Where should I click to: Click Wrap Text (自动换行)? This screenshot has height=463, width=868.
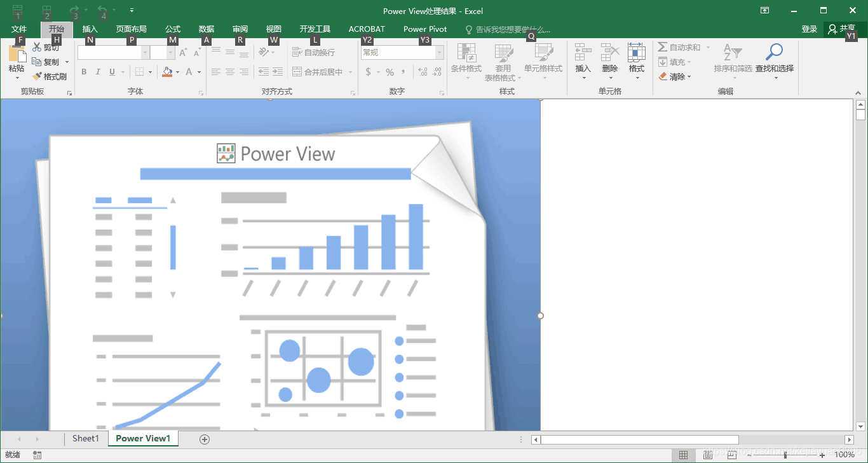coord(314,52)
